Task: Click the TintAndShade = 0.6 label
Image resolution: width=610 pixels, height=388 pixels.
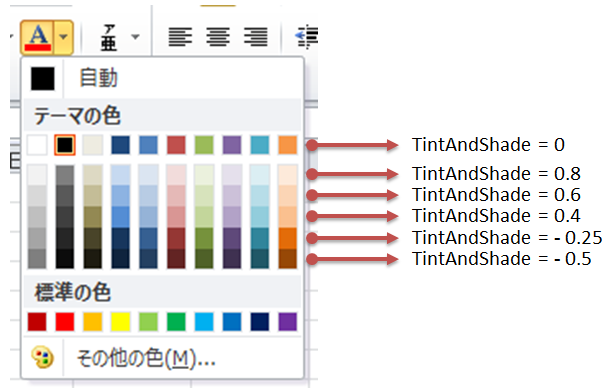Action: [x=496, y=195]
